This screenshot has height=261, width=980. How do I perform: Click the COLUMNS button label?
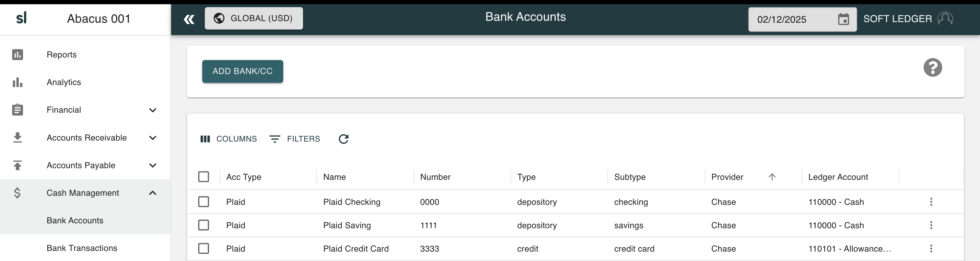237,139
